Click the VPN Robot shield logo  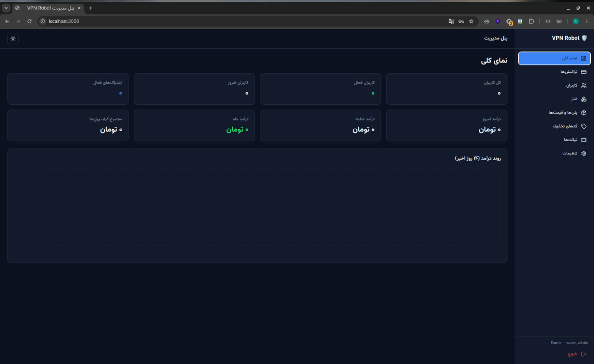point(584,38)
